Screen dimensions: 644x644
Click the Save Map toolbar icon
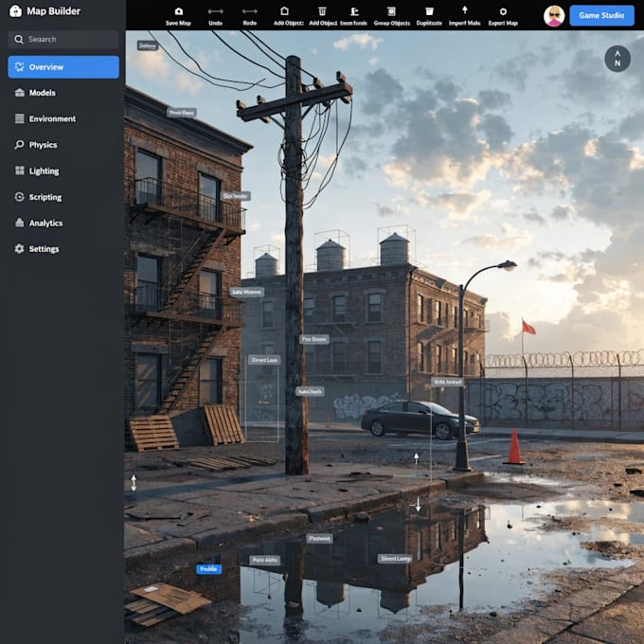(x=178, y=11)
